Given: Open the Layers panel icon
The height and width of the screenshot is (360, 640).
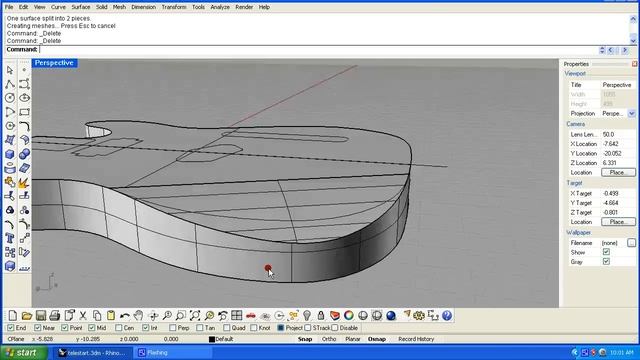Looking at the screenshot, I should click(x=335, y=316).
